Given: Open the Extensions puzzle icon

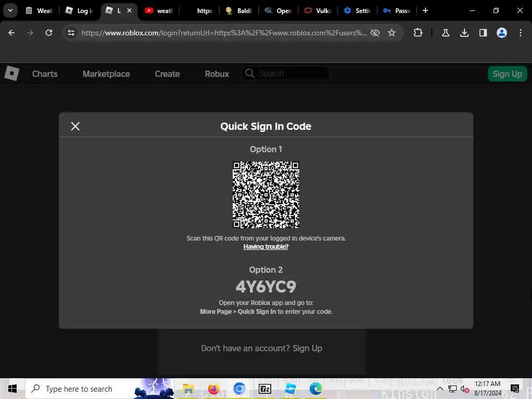Looking at the screenshot, I should pyautogui.click(x=418, y=33).
